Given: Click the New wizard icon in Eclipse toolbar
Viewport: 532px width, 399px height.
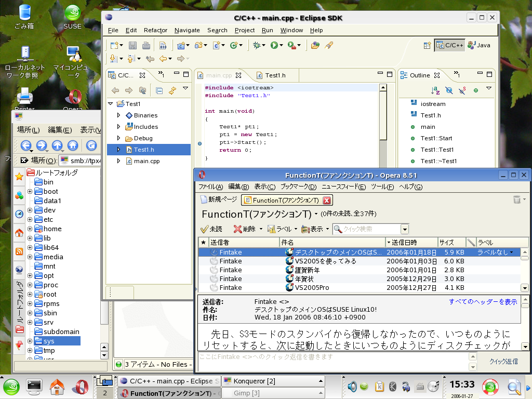Looking at the screenshot, I should 114,45.
